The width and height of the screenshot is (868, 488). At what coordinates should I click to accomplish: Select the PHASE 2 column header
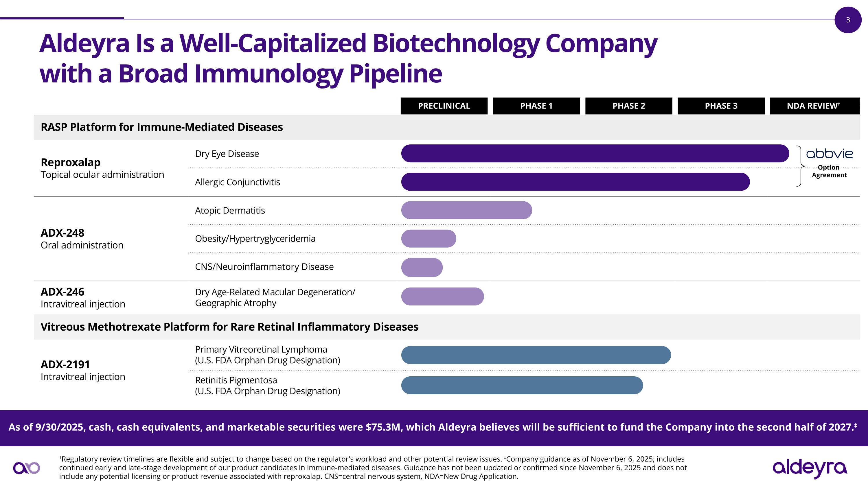(x=628, y=106)
